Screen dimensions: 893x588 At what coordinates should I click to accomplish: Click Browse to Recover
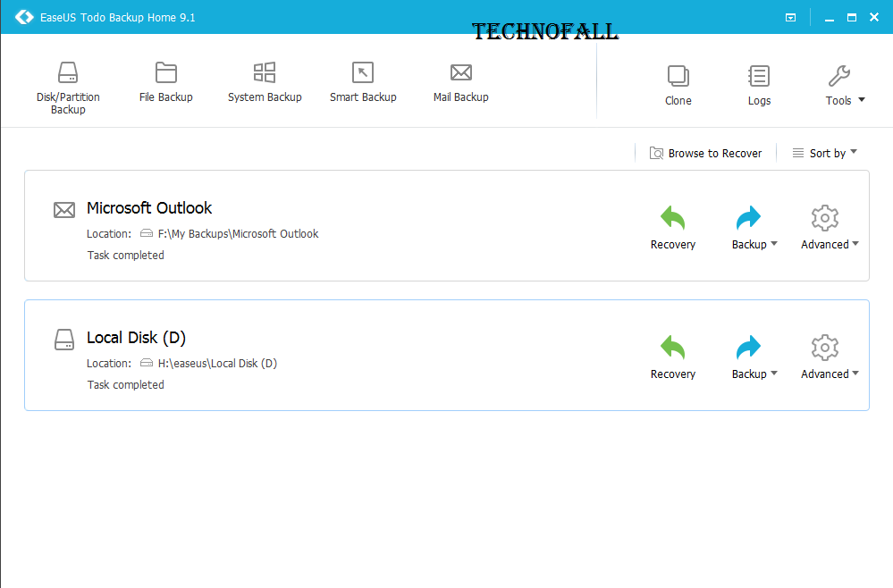705,153
